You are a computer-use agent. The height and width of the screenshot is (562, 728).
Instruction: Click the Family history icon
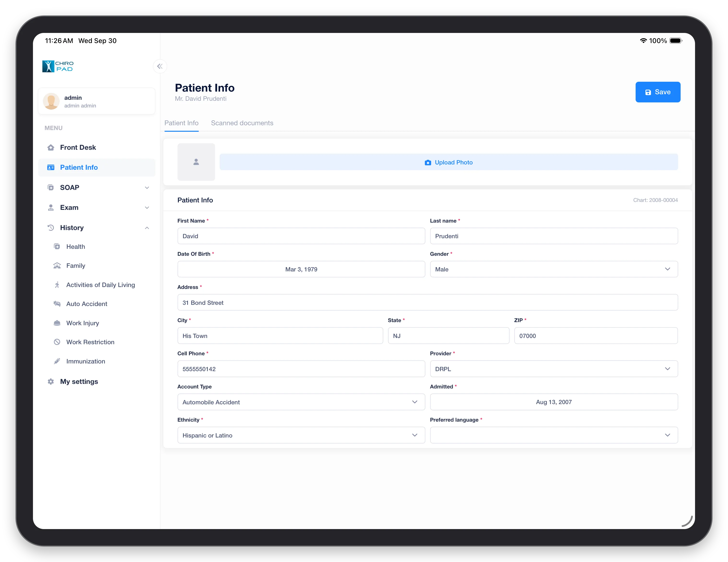tap(57, 266)
